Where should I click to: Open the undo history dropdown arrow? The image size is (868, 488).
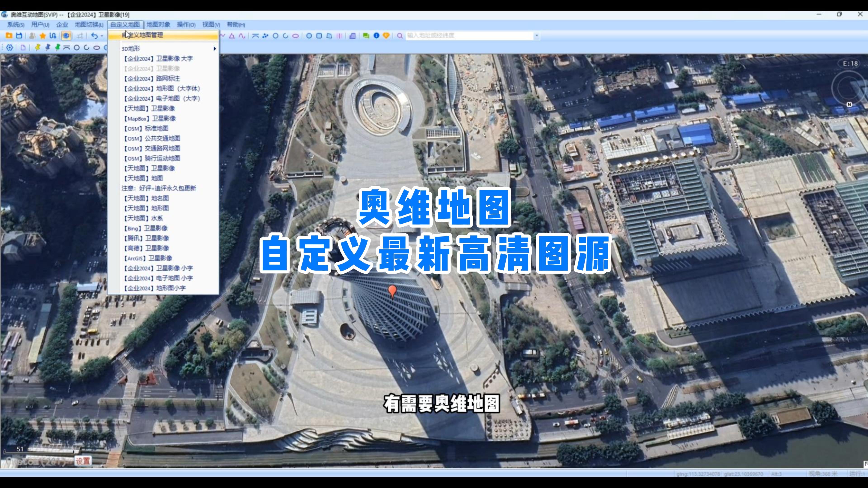(x=102, y=36)
